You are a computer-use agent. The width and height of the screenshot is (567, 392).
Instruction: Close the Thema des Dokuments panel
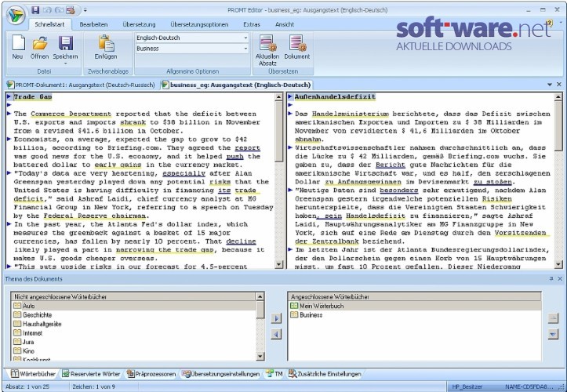click(x=560, y=279)
